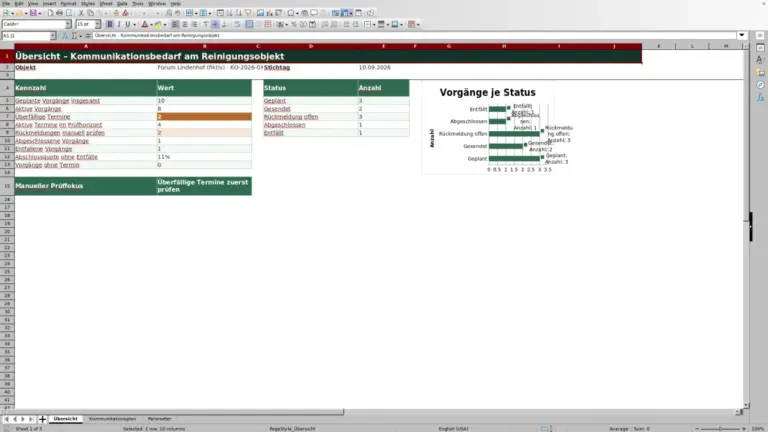Open the Font Color dropdown arrow
Screen dimensions: 768x432
coord(151,24)
